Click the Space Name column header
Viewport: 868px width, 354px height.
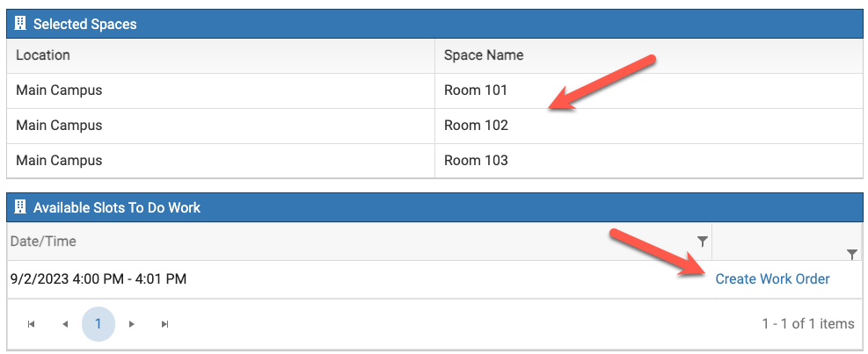[484, 54]
